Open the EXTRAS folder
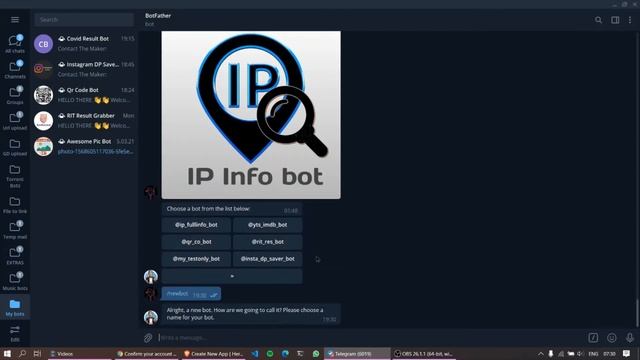Screen dimensions: 640x360 (x=15, y=256)
